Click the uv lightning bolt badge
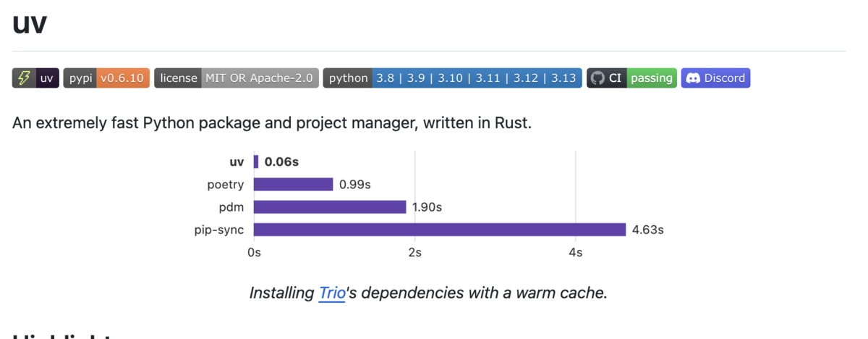Viewport: 868px width, 339px height. point(35,78)
